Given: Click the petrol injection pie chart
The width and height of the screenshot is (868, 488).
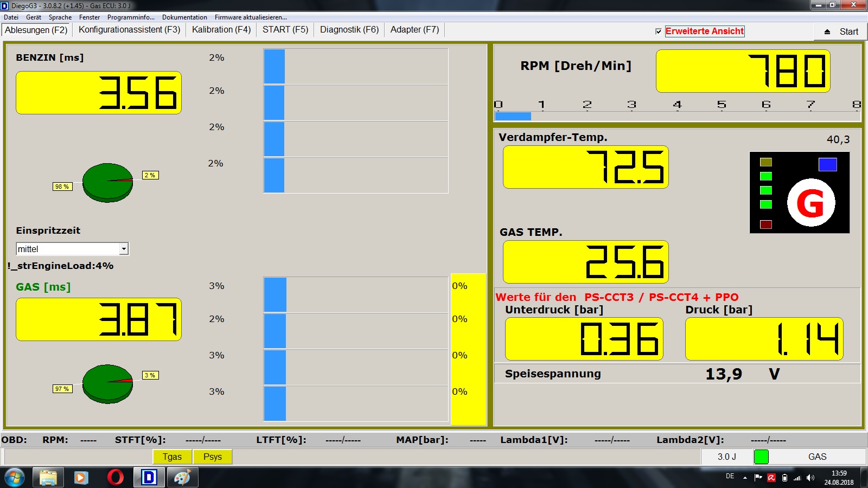Looking at the screenshot, I should tap(107, 183).
